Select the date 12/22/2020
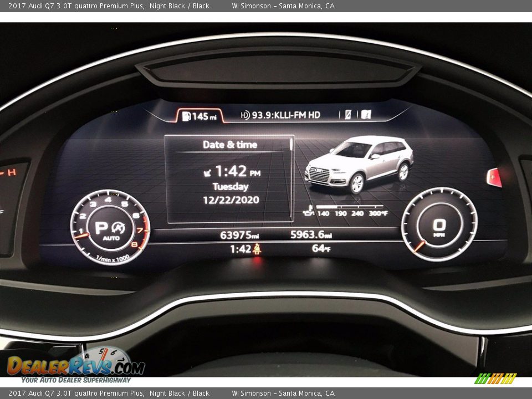This screenshot has height=399, width=532. [231, 200]
